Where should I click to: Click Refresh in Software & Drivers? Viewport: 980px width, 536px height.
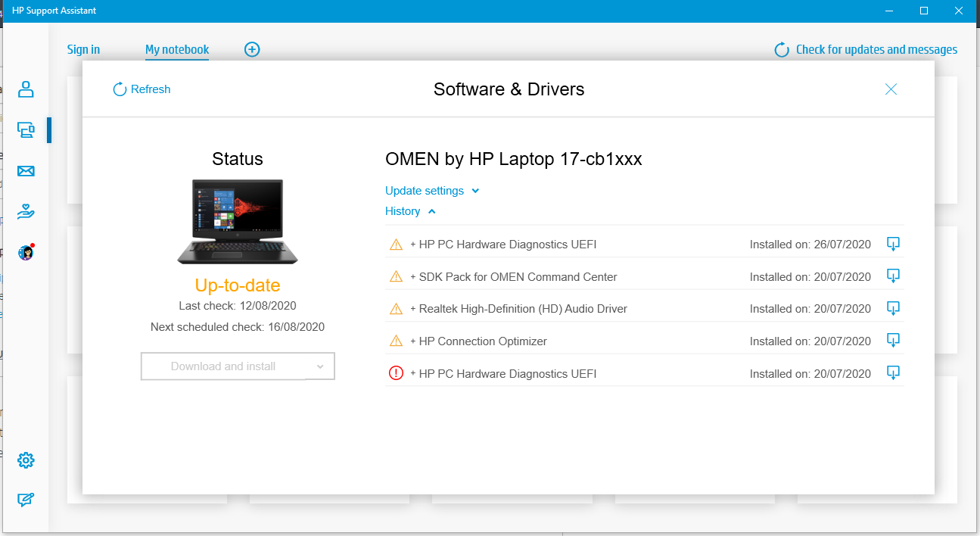[142, 89]
